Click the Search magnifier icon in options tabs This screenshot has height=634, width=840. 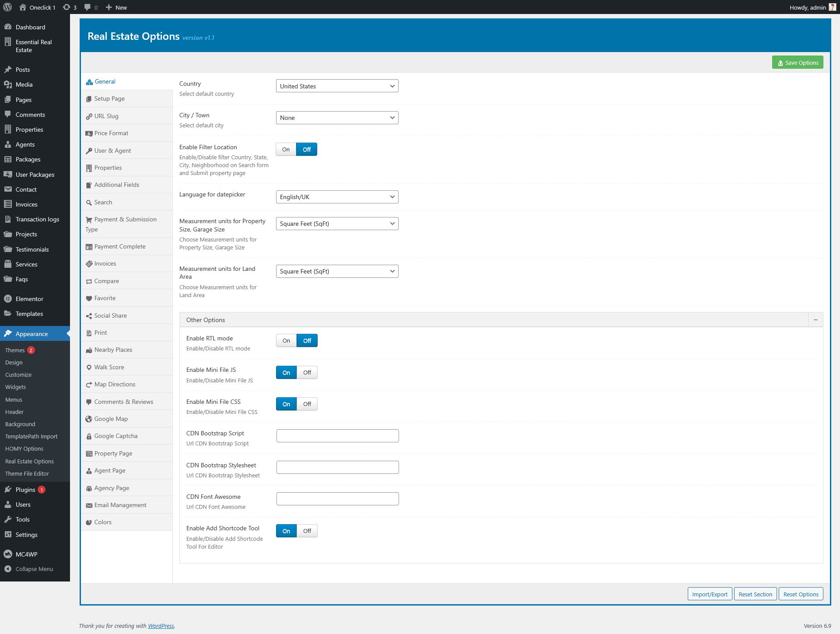89,203
